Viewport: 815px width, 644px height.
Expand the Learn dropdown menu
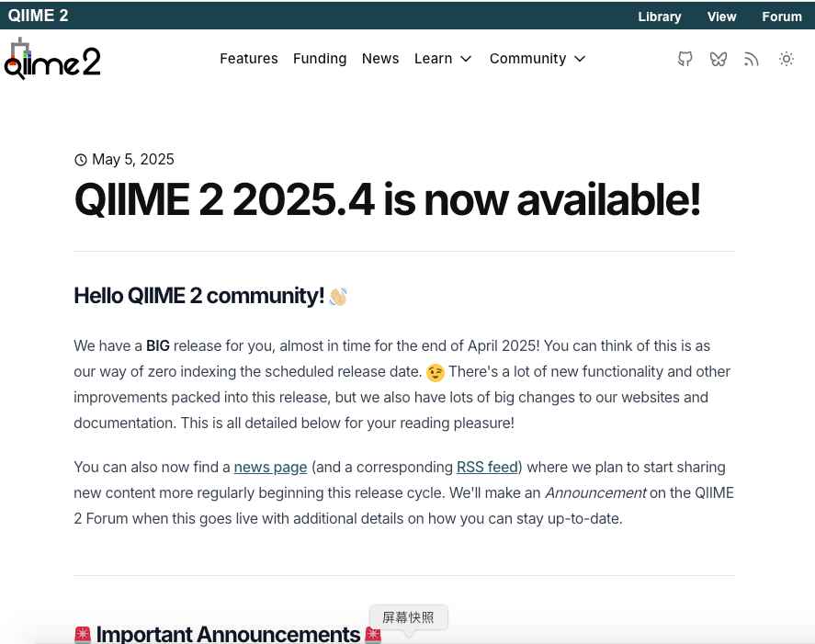443,59
